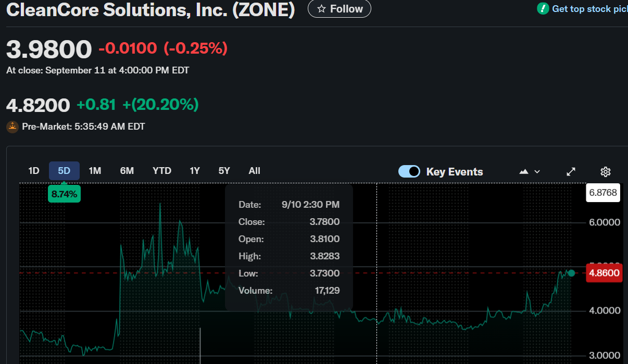Click the tooltip Volume value 17,129
628x364 pixels.
pyautogui.click(x=327, y=291)
